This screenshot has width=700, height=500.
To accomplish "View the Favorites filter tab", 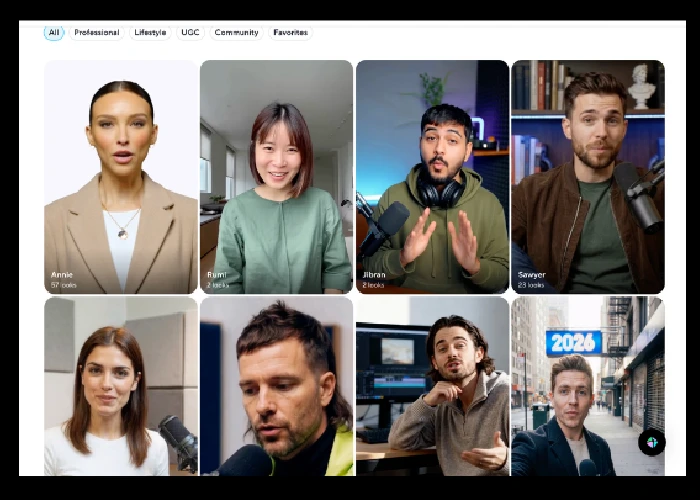I will tap(290, 32).
